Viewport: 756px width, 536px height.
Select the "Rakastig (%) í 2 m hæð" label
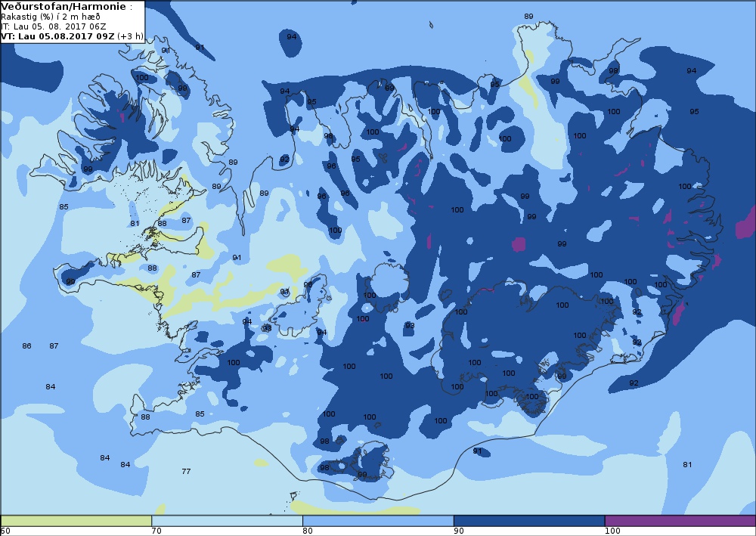tap(51, 17)
